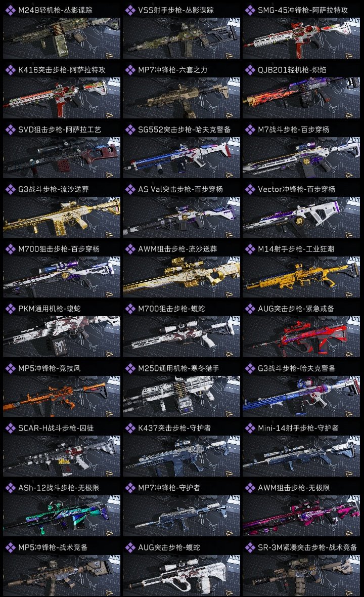Click the K437突击步枪-守护者 title text
This screenshot has height=597, width=364.
point(174,429)
